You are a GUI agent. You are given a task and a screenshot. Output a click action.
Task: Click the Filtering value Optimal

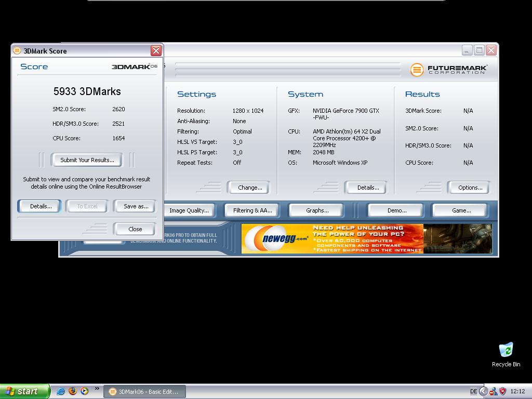click(242, 131)
